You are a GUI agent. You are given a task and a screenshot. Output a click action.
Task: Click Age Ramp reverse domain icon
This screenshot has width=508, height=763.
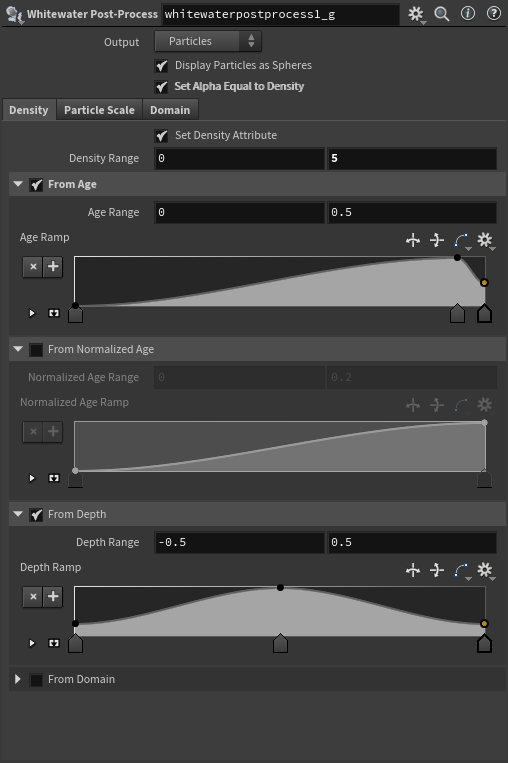coord(413,240)
